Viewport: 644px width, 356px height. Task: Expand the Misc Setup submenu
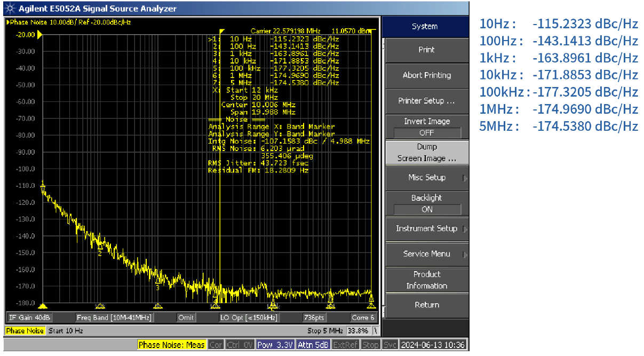point(426,178)
